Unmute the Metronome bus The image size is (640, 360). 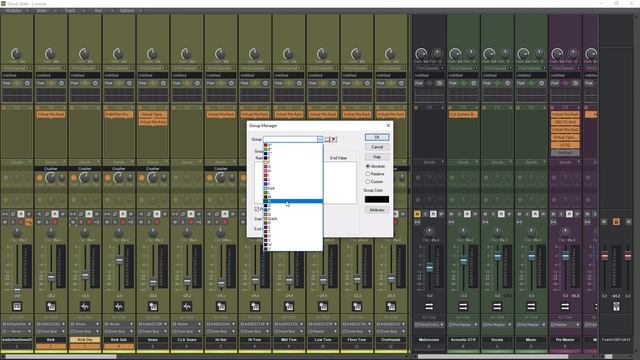coord(417,214)
